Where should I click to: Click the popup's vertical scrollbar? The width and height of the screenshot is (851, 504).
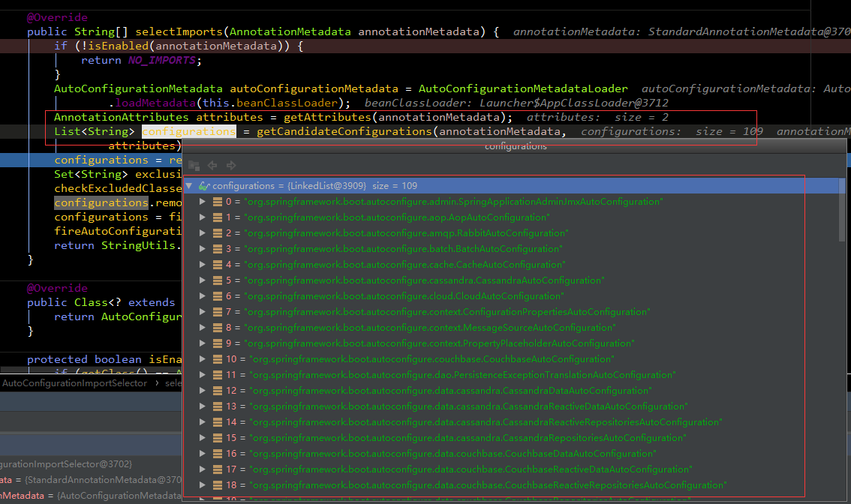pyautogui.click(x=842, y=217)
